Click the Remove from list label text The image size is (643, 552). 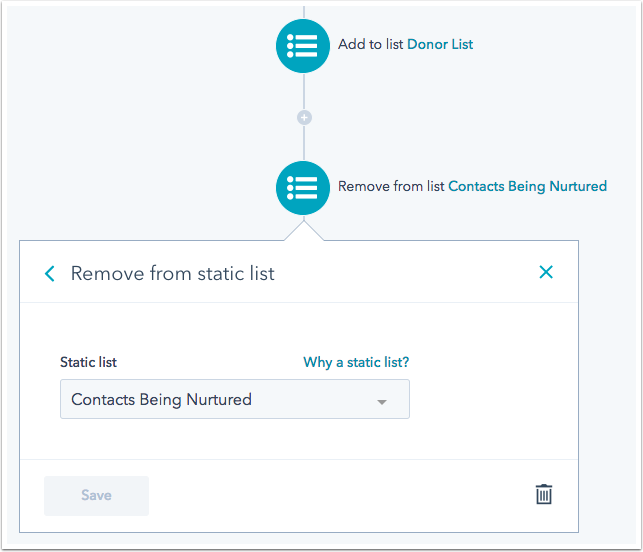[391, 186]
